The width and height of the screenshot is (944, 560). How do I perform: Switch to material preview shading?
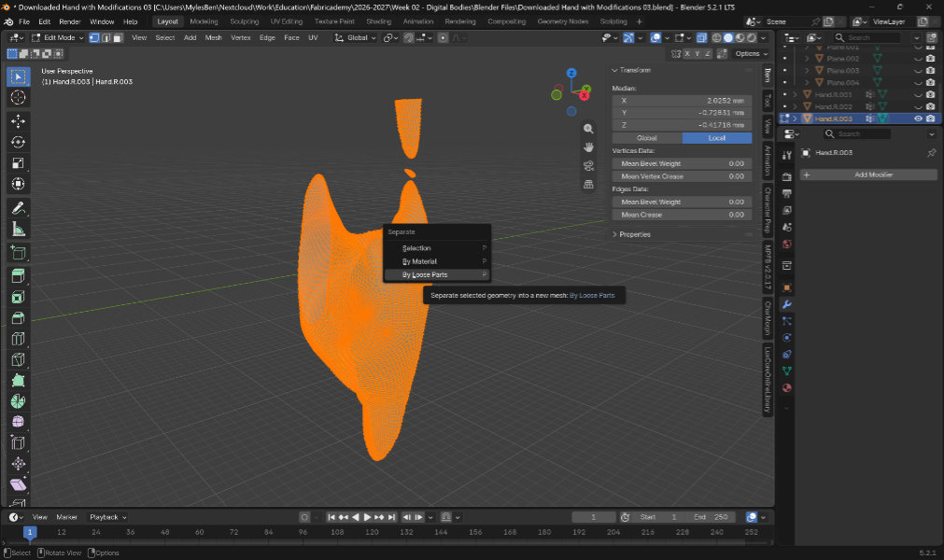click(x=740, y=37)
